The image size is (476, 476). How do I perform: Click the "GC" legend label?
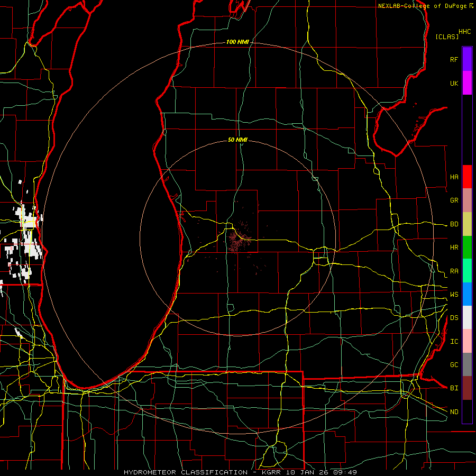tap(454, 365)
